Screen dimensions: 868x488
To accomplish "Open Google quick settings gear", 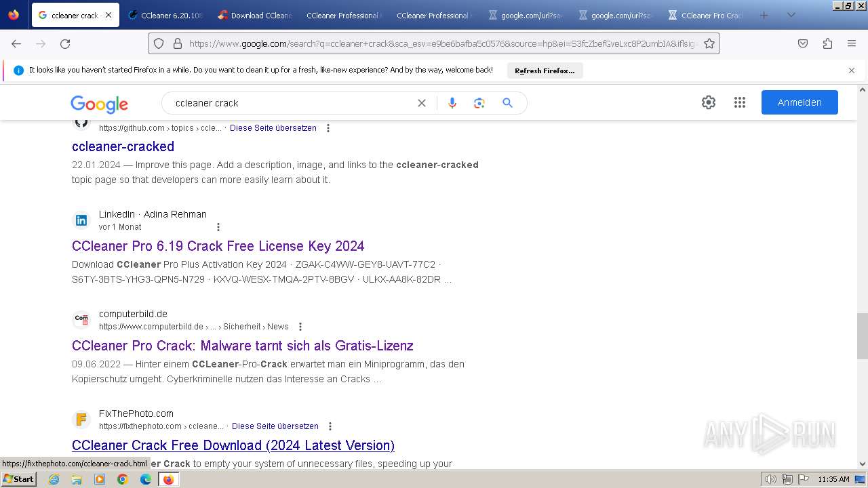I will tap(709, 102).
